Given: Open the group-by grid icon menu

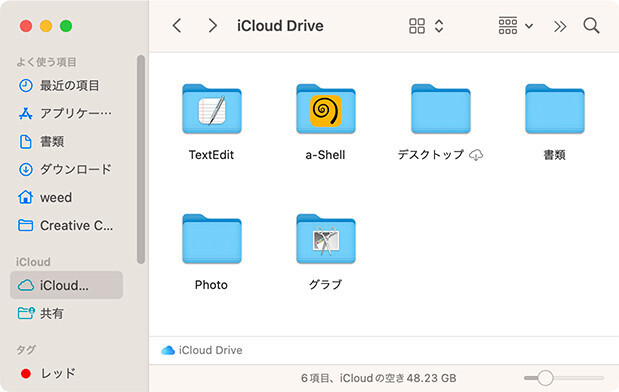Looking at the screenshot, I should pos(508,26).
